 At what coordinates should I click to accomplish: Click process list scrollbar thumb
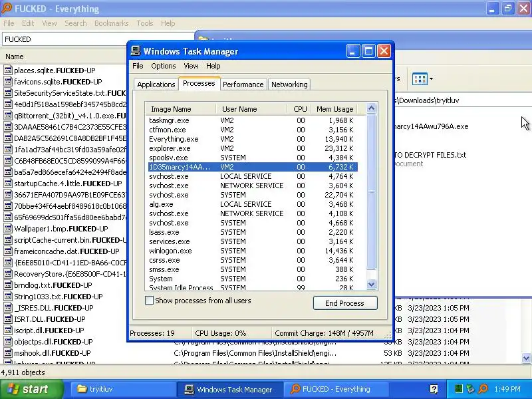372,192
